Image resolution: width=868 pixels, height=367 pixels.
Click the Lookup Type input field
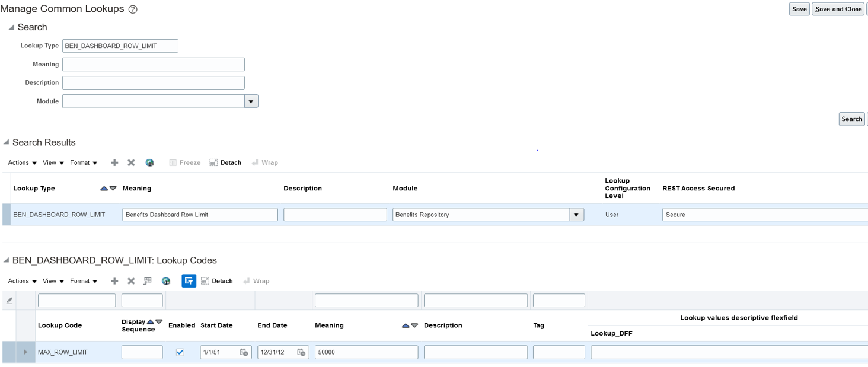click(120, 45)
